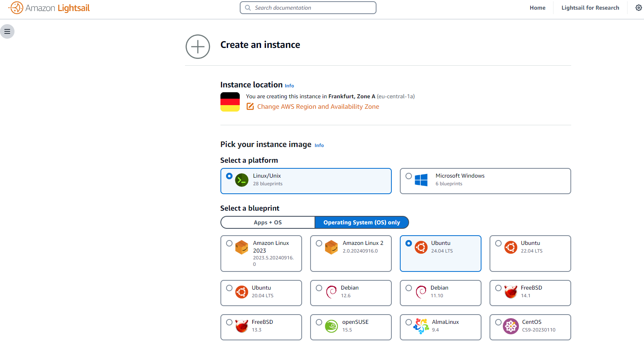Click the '2023.5.20240916.0' version text
The height and width of the screenshot is (348, 644).
tap(274, 261)
